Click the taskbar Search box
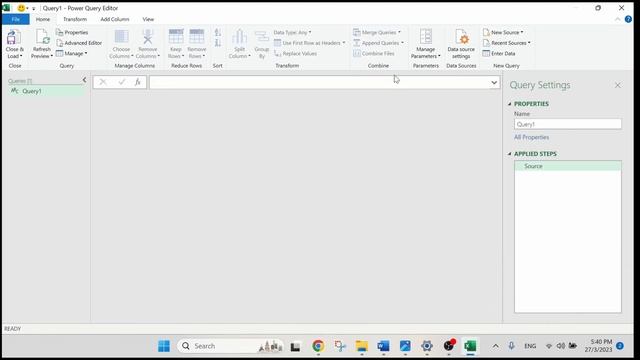Image resolution: width=640 pixels, height=360 pixels. pyautogui.click(x=231, y=346)
